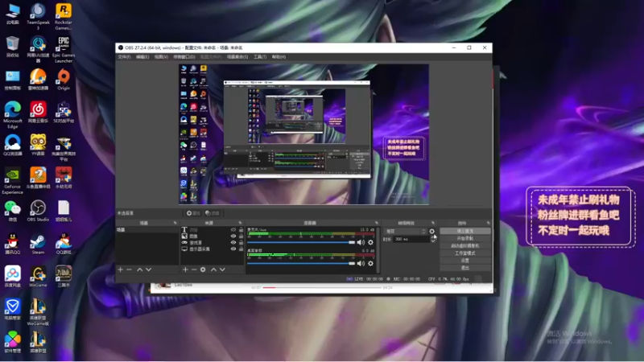The image size is (644, 362).
Task: Add a new scene with the plus icon
Action: tap(120, 269)
